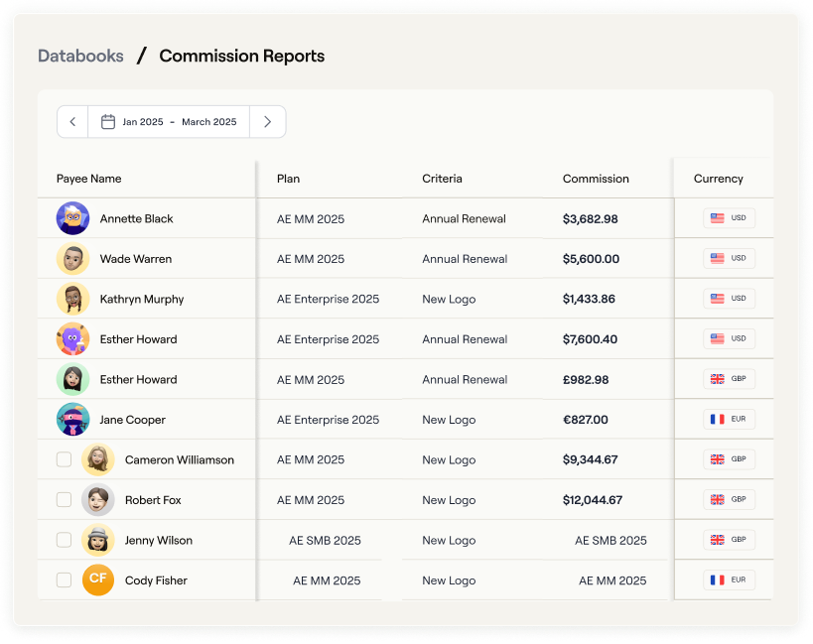The image size is (813, 644).
Task: Sort by Commission column header
Action: pos(596,179)
